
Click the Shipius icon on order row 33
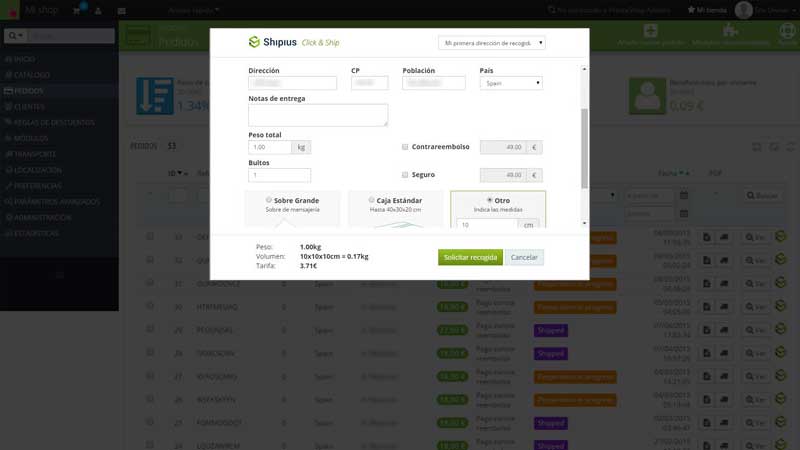pyautogui.click(x=780, y=236)
